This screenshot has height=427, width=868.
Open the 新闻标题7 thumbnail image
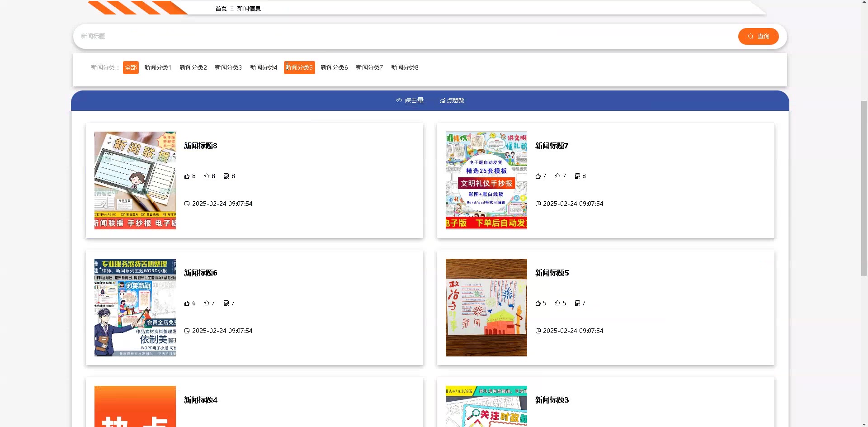tap(486, 180)
